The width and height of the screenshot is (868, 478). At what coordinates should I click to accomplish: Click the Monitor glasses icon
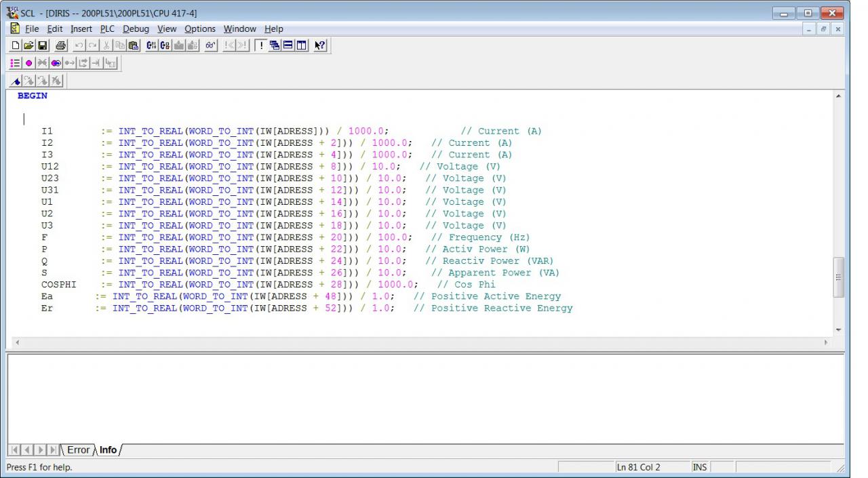[x=211, y=45]
